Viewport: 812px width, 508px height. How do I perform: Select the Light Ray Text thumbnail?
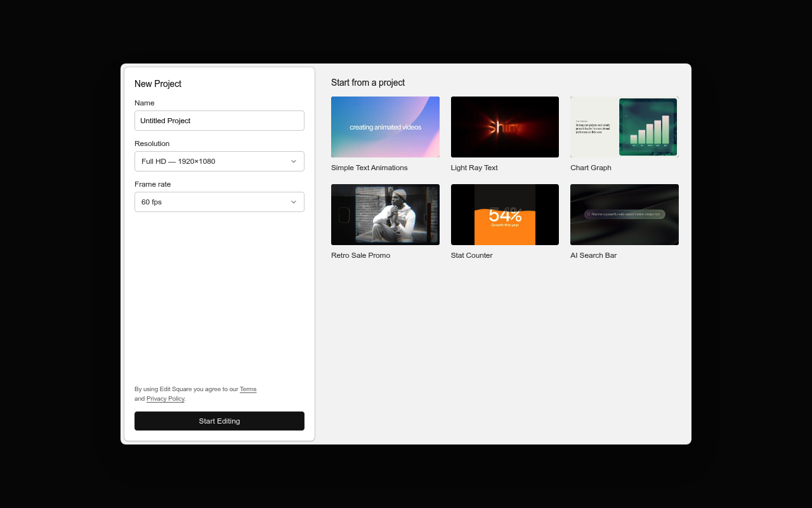[x=505, y=127]
